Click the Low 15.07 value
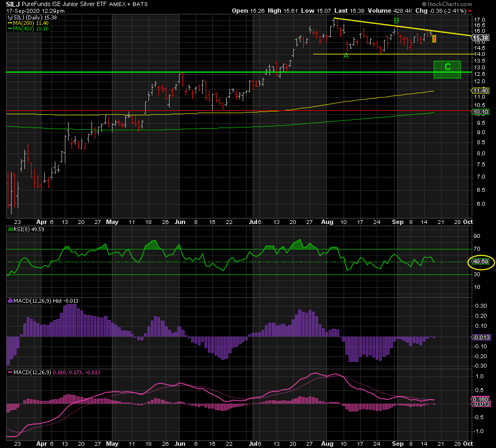The height and width of the screenshot is (448, 496). click(x=316, y=11)
